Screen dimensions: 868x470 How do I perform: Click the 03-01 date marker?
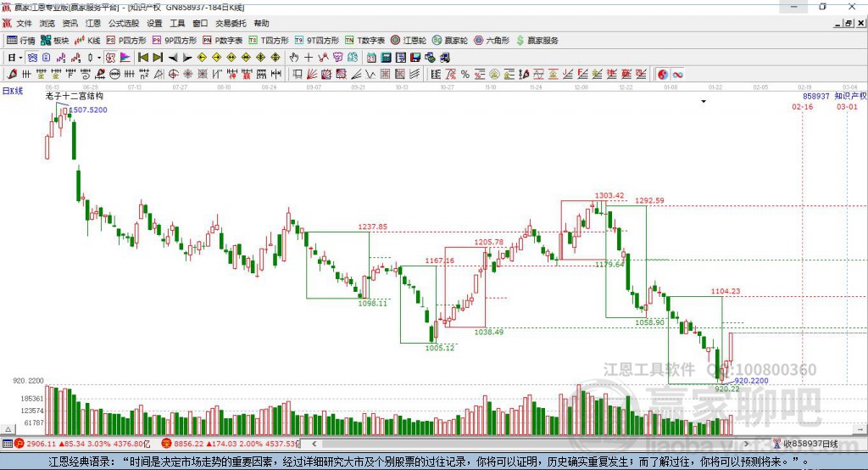pyautogui.click(x=847, y=106)
